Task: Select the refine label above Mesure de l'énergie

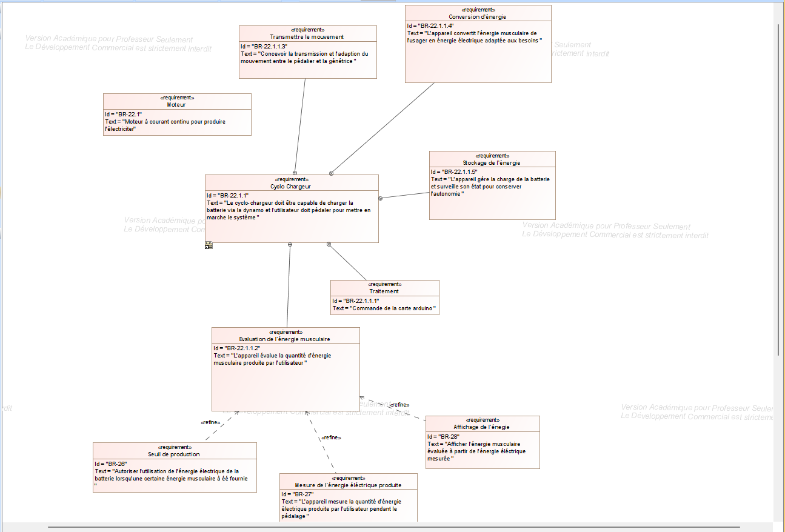Action: tap(331, 437)
